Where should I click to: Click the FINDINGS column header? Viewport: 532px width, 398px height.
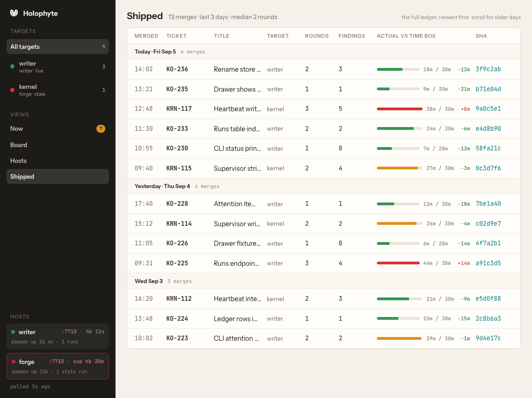[x=352, y=36]
